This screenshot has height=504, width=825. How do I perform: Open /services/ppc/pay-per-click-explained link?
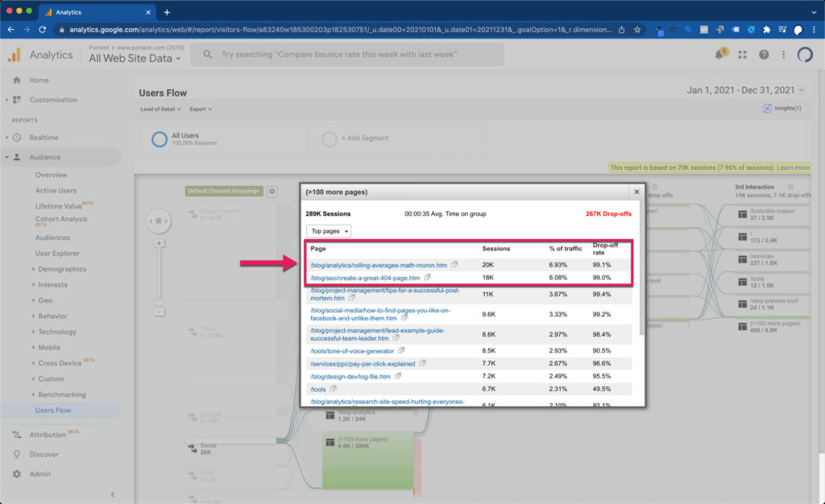(363, 363)
